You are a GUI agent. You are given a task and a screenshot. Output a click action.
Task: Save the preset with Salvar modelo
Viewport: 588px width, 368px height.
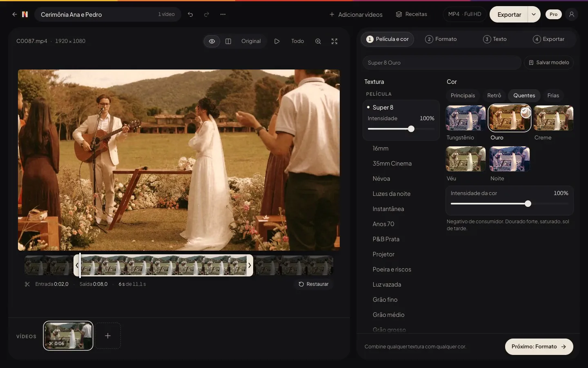point(549,63)
